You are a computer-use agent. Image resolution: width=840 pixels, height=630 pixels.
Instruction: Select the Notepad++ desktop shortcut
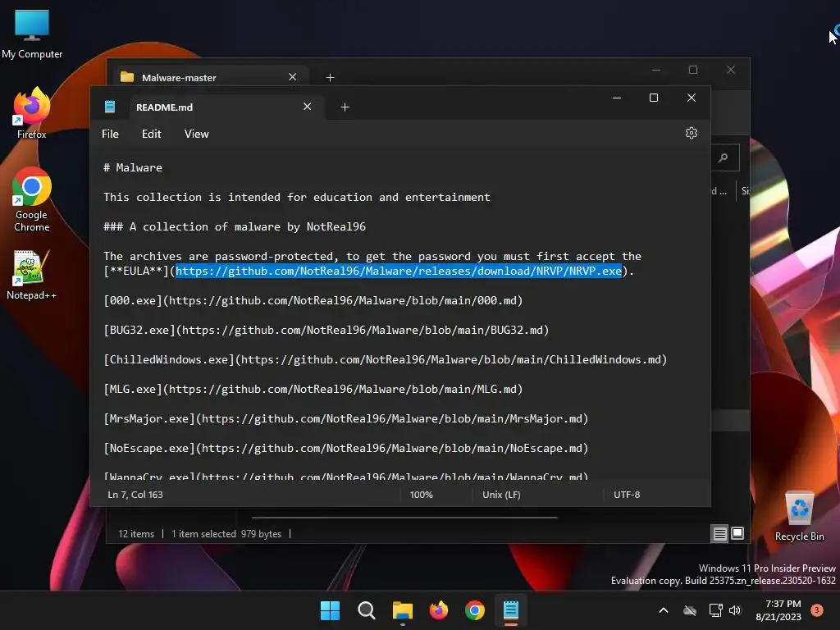point(32,276)
